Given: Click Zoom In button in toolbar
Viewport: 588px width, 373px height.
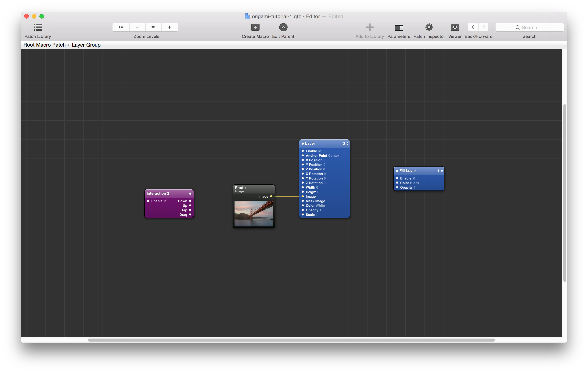Looking at the screenshot, I should point(169,27).
